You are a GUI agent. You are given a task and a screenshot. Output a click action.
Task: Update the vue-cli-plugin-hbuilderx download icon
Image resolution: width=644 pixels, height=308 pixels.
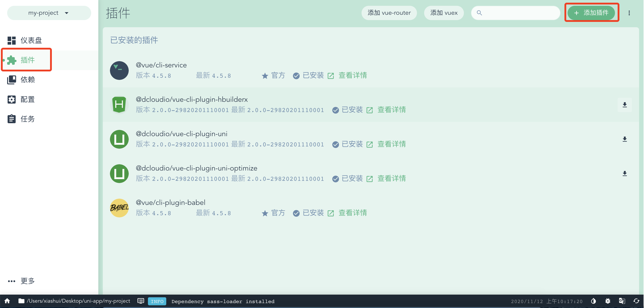click(x=625, y=105)
